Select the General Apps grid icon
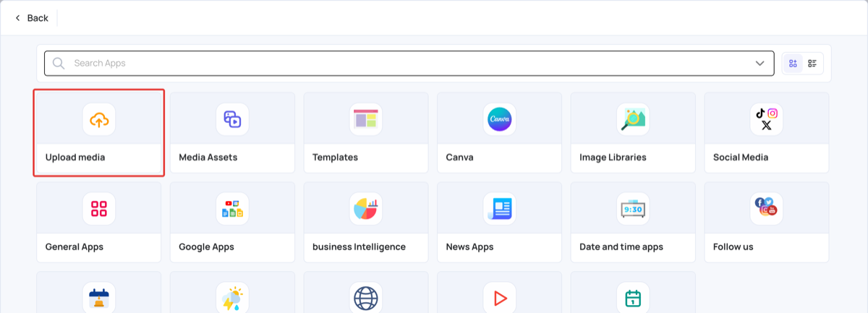Viewport: 868px width, 313px height. 99,209
